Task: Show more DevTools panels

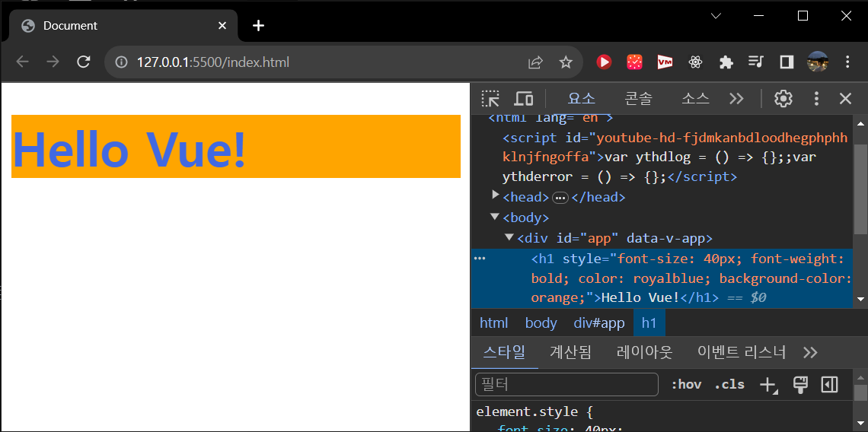Action: pyautogui.click(x=736, y=98)
